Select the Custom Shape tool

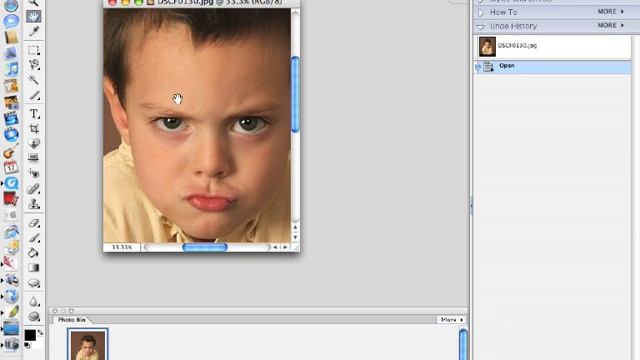point(34,283)
